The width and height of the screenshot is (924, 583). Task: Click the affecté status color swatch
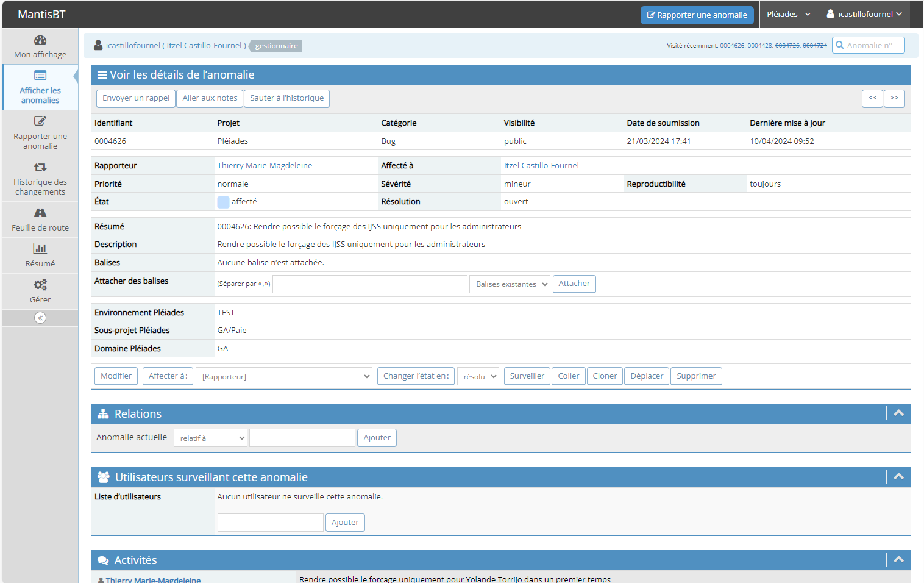tap(223, 202)
